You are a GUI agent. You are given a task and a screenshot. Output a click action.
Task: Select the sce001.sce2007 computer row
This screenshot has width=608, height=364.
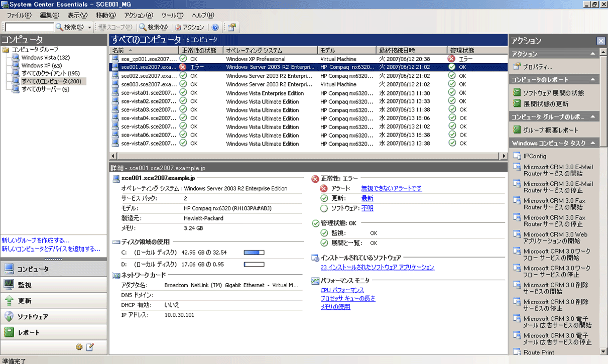point(308,67)
